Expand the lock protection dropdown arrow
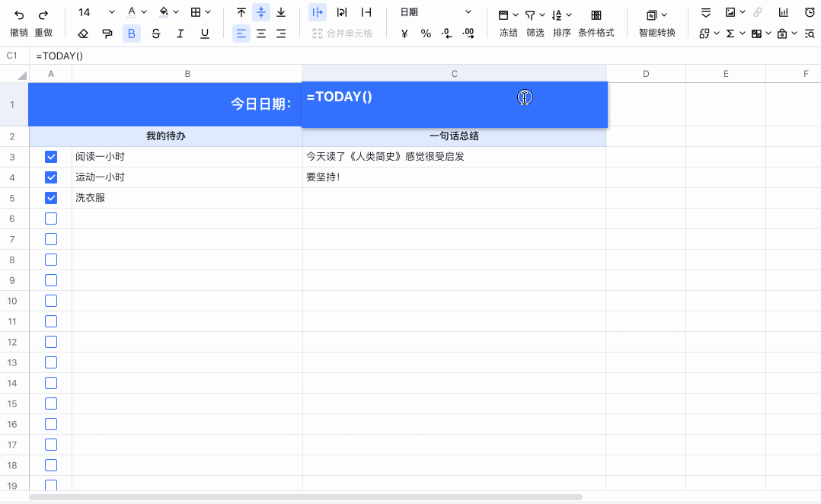Image resolution: width=821 pixels, height=504 pixels. [x=794, y=33]
